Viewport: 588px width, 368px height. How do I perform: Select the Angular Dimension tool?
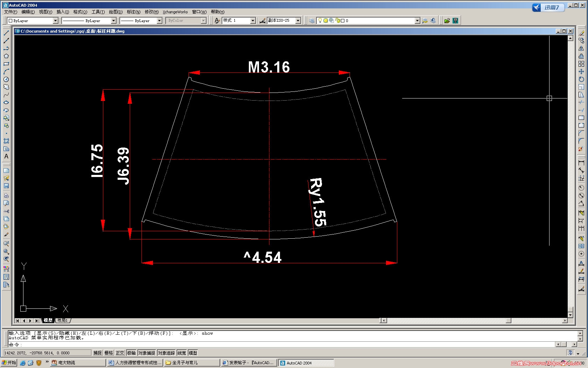[581, 203]
